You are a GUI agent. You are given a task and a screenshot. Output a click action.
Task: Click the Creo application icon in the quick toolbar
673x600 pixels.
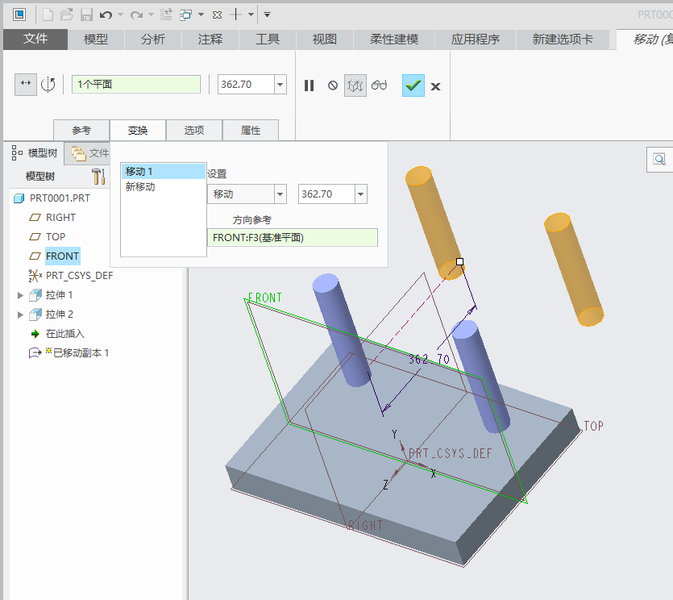[19, 15]
